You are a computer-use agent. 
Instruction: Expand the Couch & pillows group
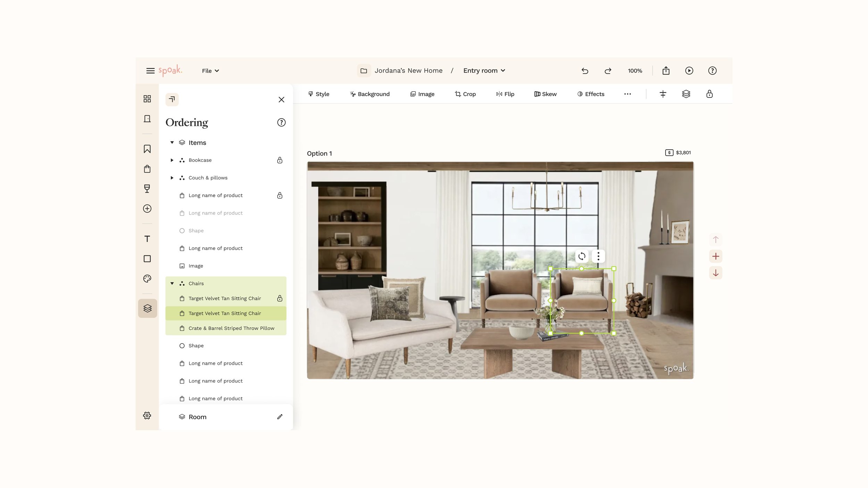tap(172, 178)
